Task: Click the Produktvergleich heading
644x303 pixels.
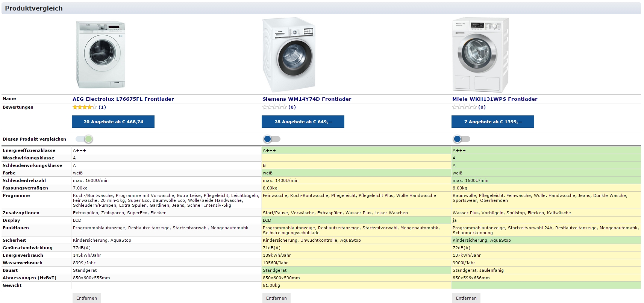Action: pyautogui.click(x=34, y=8)
